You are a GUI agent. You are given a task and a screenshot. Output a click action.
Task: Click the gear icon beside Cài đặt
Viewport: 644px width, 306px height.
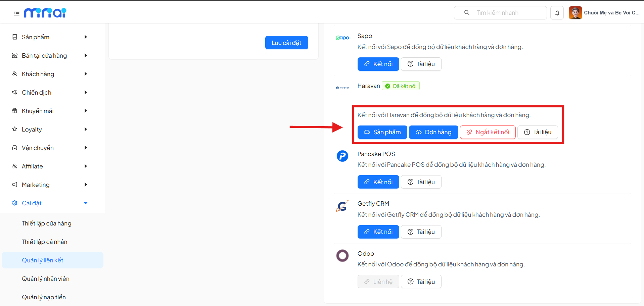click(14, 203)
